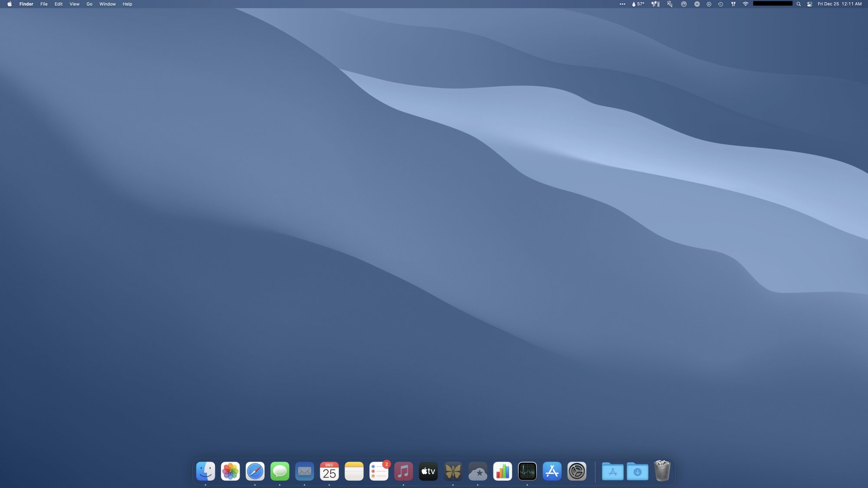Open the Go menu
Viewport: 868px width, 488px height.
click(89, 4)
